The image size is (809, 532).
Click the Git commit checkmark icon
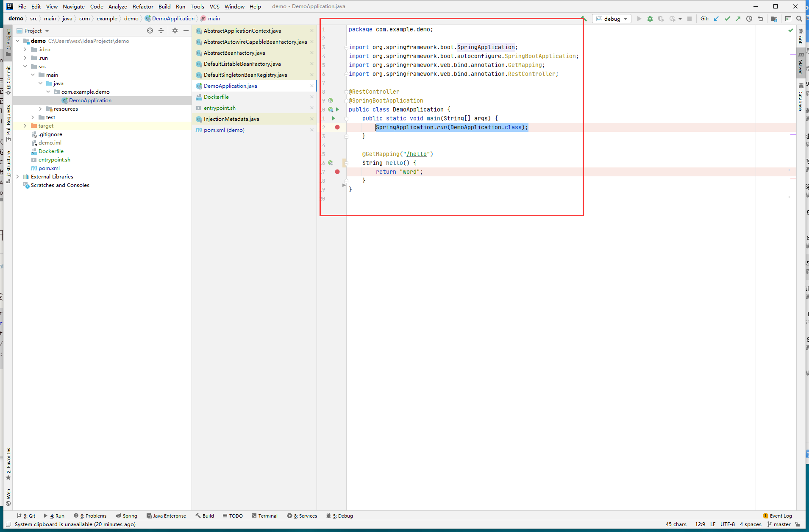pos(727,19)
